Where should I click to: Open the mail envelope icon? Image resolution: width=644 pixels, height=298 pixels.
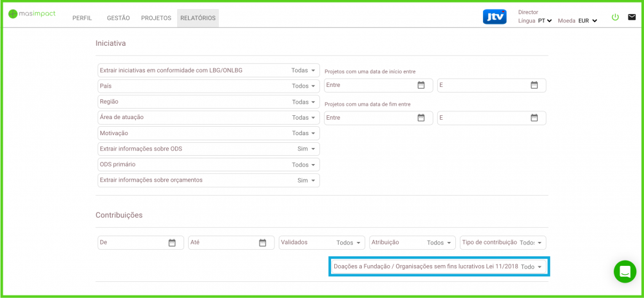[632, 17]
